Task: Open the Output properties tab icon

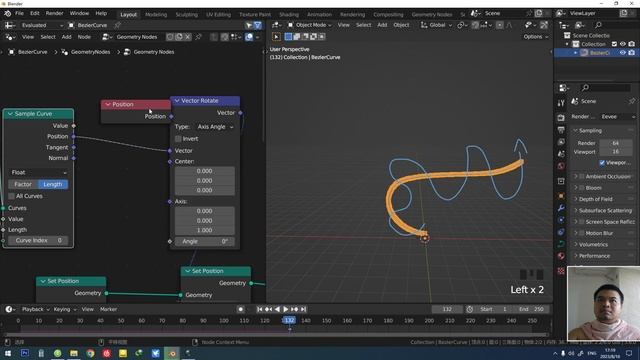Action: click(561, 130)
